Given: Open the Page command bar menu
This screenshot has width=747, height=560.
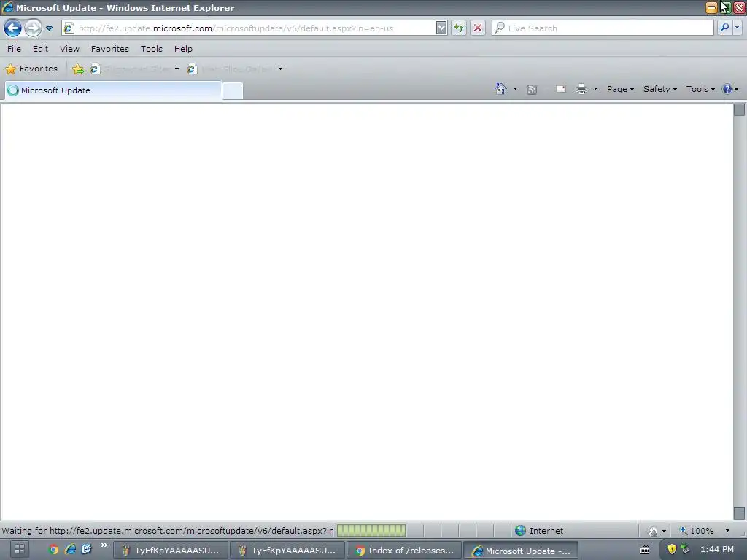Looking at the screenshot, I should coord(620,89).
